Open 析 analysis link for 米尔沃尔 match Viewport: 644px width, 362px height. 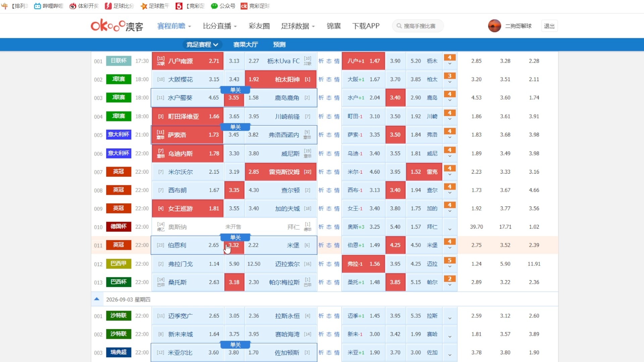tap(321, 172)
